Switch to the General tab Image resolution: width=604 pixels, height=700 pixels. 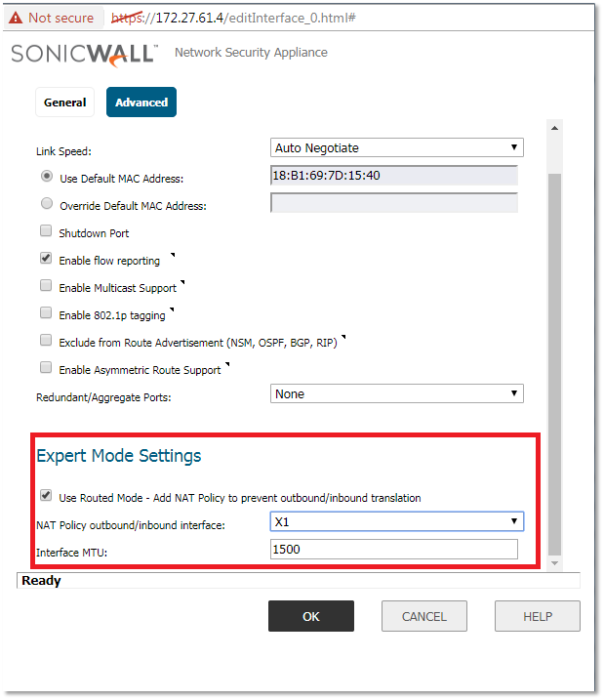click(64, 103)
